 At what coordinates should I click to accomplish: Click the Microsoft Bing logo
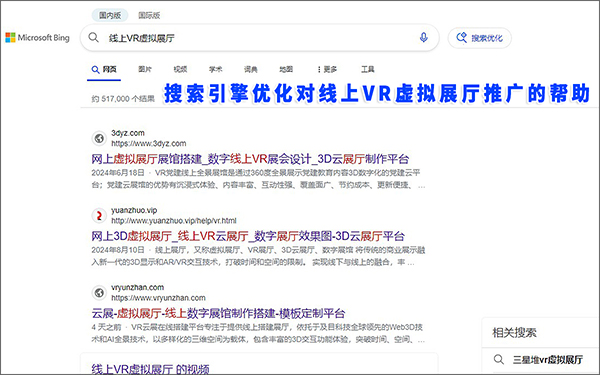(38, 38)
